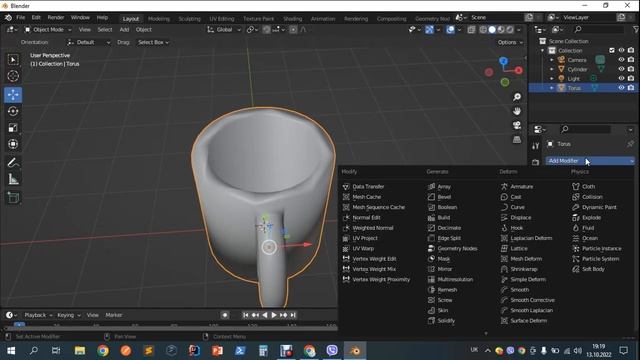
Task: Open Marker menu in timeline
Action: (x=113, y=315)
